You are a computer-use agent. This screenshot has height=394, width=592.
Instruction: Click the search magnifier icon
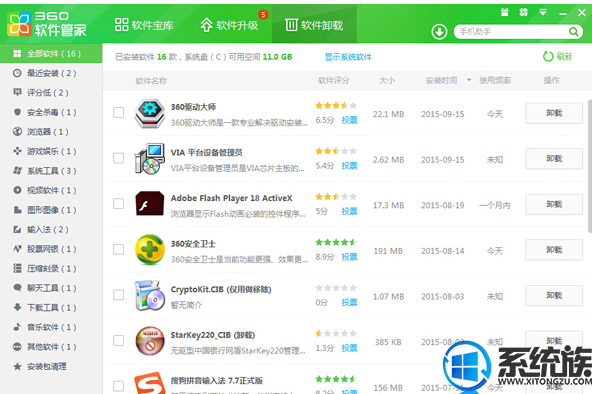[574, 32]
